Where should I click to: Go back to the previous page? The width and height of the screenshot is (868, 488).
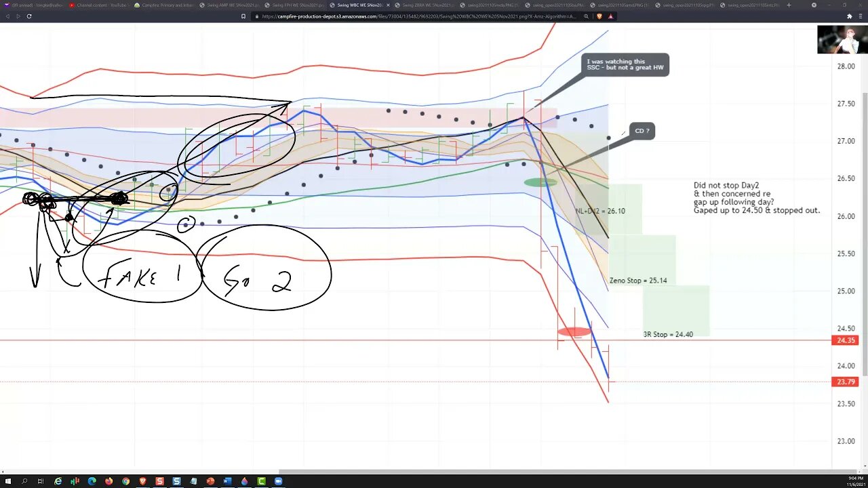8,16
